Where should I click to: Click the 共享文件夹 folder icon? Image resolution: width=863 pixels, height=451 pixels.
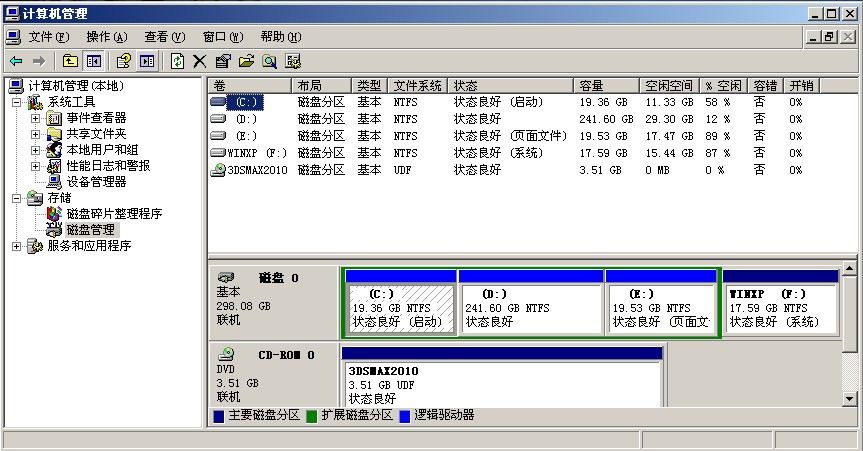click(54, 134)
